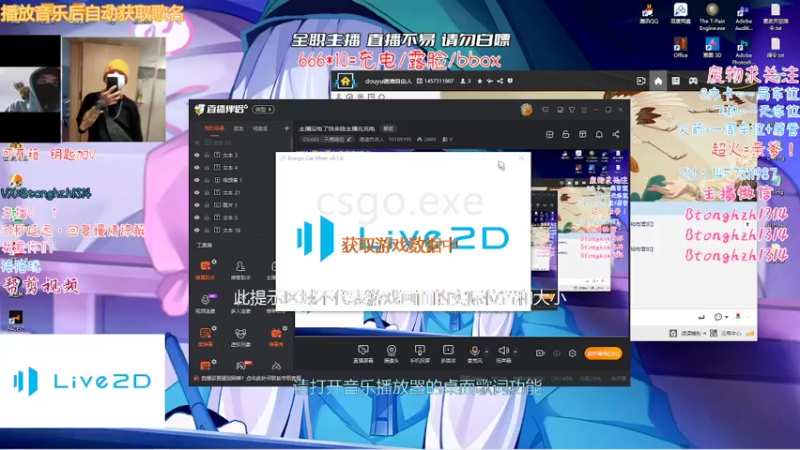Toggle visibility of the 视频集 1 layer
Screen dimensions: 800x450
(197, 180)
